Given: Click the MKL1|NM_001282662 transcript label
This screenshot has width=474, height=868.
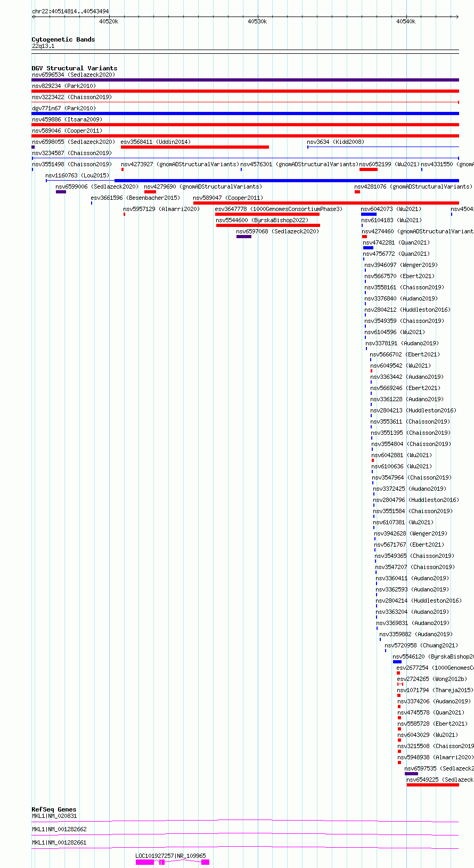Looking at the screenshot, I should pos(59,829).
